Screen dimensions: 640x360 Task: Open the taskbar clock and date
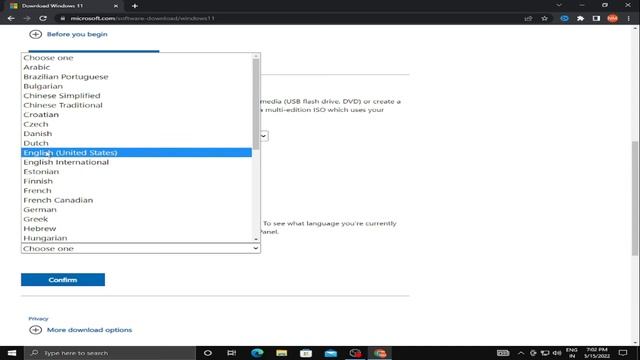(x=597, y=353)
